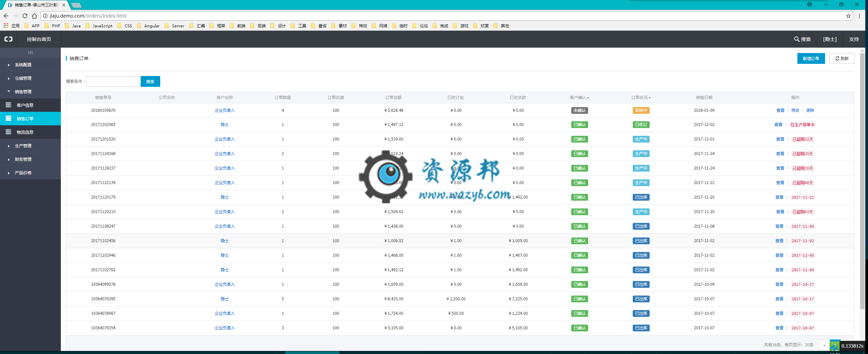Open 企业负责人 for order 20171201520
The image size is (868, 354).
pos(224,139)
